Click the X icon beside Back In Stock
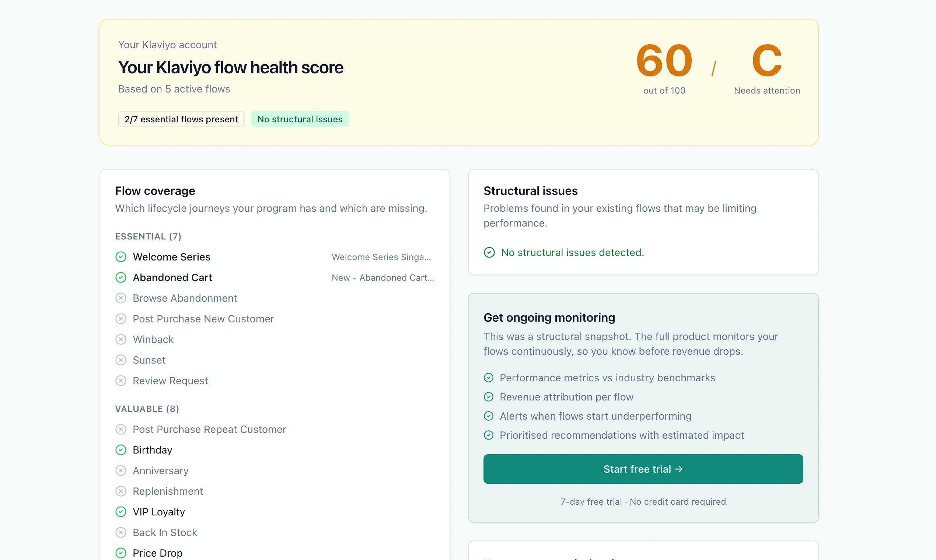 (x=121, y=532)
